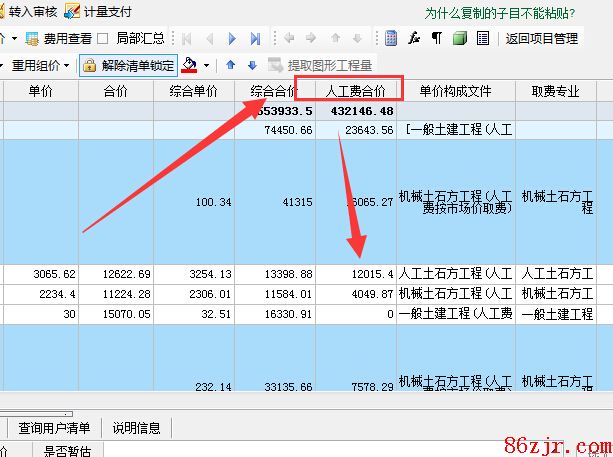The width and height of the screenshot is (613, 457).
Task: Click 解除清单锁定 lock button
Action: pyautogui.click(x=128, y=66)
